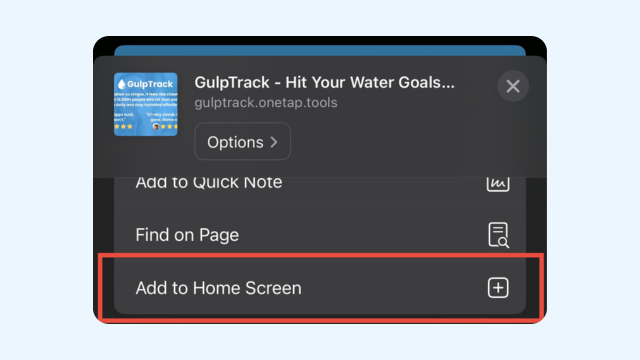Viewport: 640px width, 360px height.
Task: Choose Find on Page
Action: (x=320, y=234)
